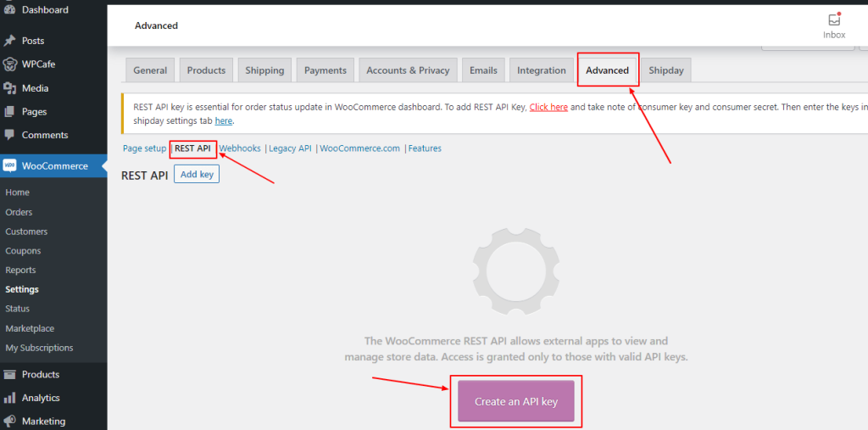Screen dimensions: 868x430
Task: Open WooCommerce Home submenu item
Action: 18,193
